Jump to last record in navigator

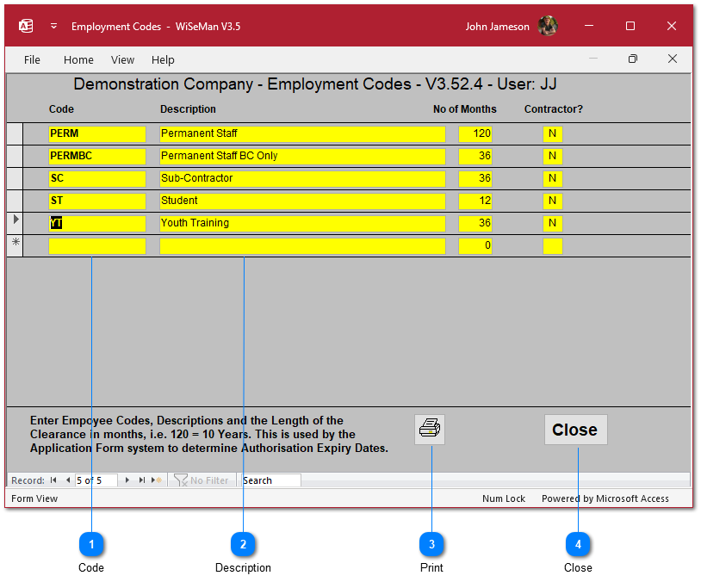click(x=142, y=480)
